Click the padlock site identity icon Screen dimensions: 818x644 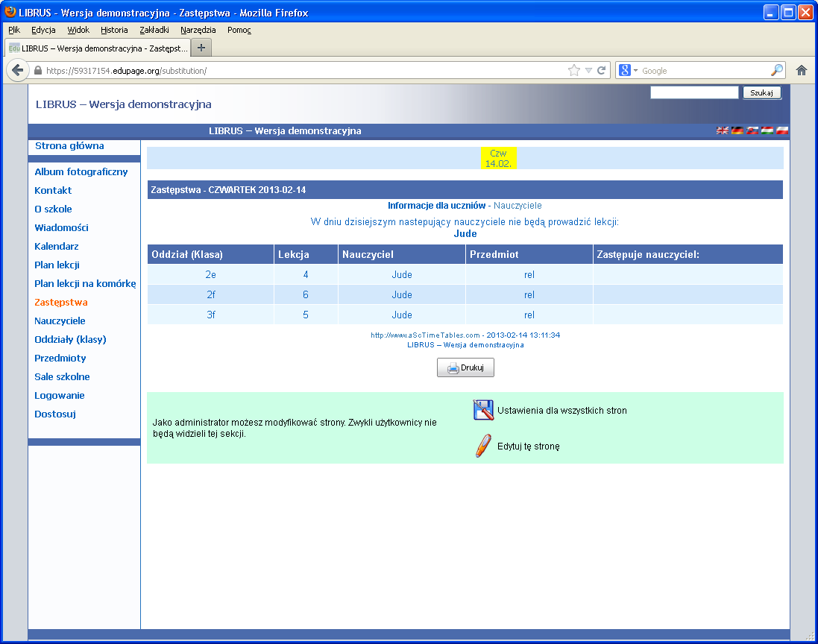point(37,70)
